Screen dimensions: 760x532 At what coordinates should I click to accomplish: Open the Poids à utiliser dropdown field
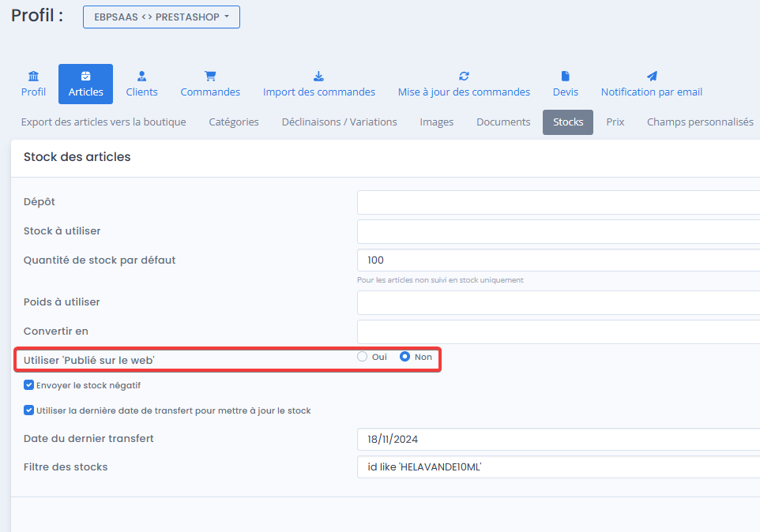(x=559, y=302)
